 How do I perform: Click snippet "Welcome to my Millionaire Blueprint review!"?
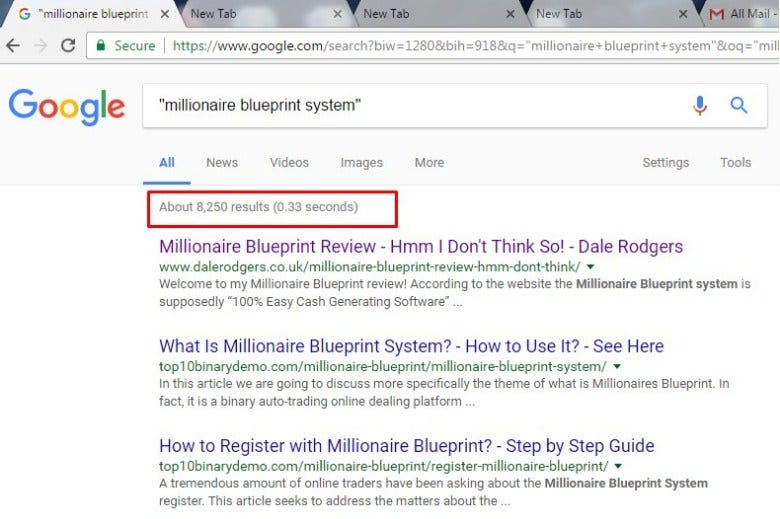(x=283, y=284)
